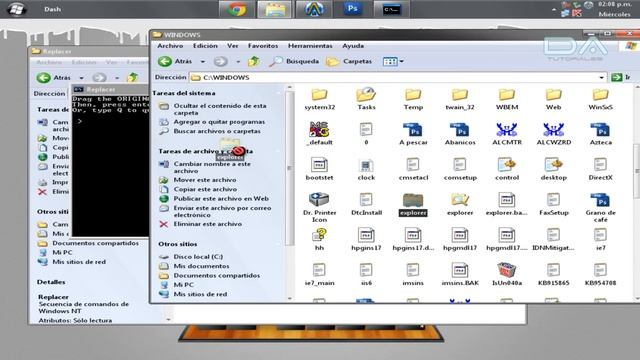Viewport: 640px width, 360px height.
Task: Click the Búsqueda toolbar button
Action: pos(294,61)
